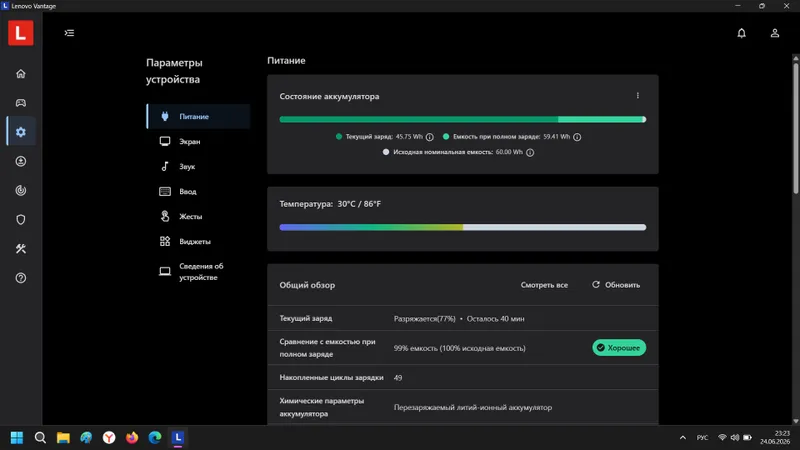Image resolution: width=800 pixels, height=450 pixels.
Task: Click the Общий обзор heading
Action: tap(307, 285)
